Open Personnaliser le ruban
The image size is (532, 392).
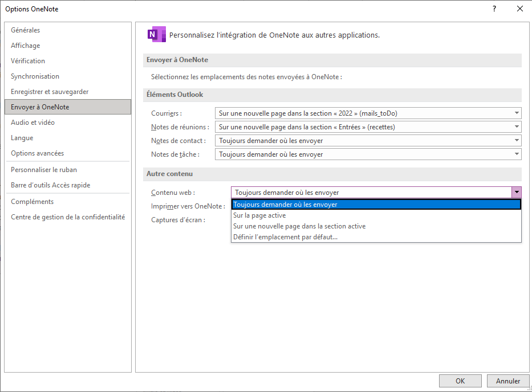point(68,170)
